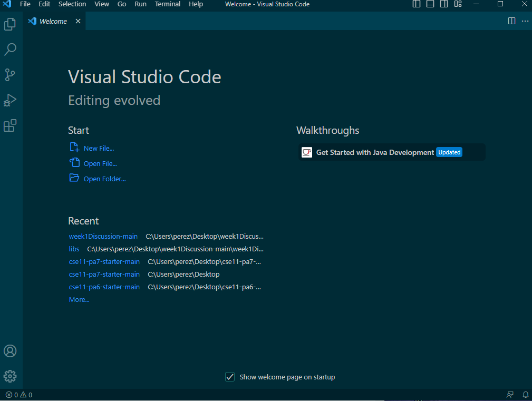Screen dimensions: 532x401
Task: Open the Extensions view
Action: (x=10, y=125)
